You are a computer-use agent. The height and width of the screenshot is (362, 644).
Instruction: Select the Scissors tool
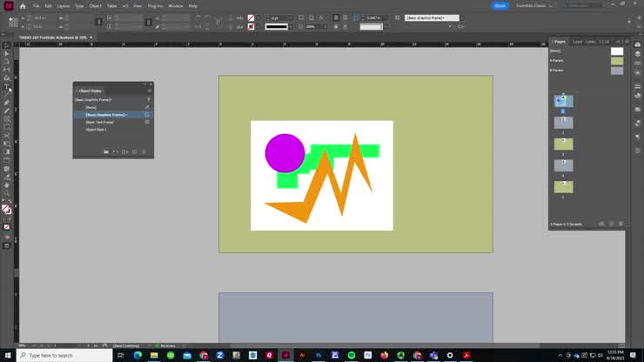7,136
